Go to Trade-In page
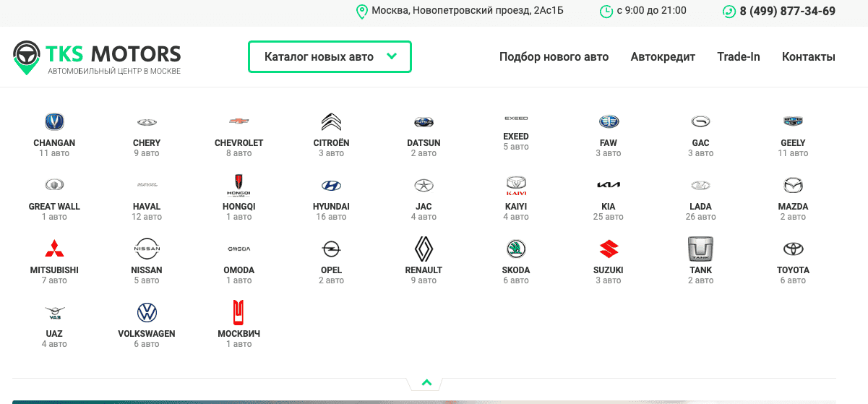Viewport: 868px width, 404px height. point(738,57)
